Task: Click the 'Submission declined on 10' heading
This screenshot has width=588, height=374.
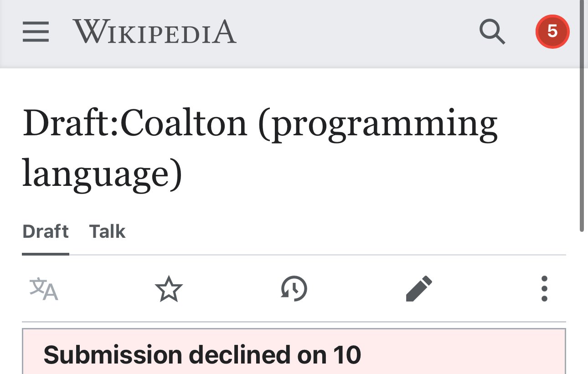Action: (202, 355)
